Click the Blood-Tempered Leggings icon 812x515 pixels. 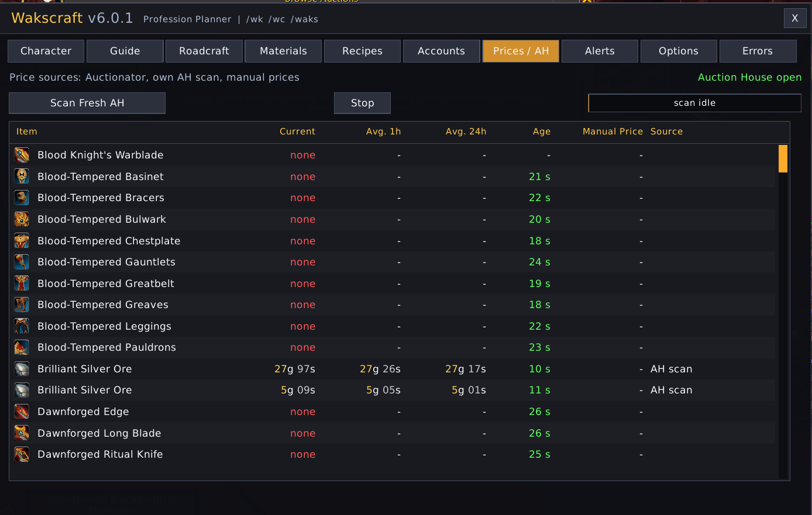pos(22,326)
